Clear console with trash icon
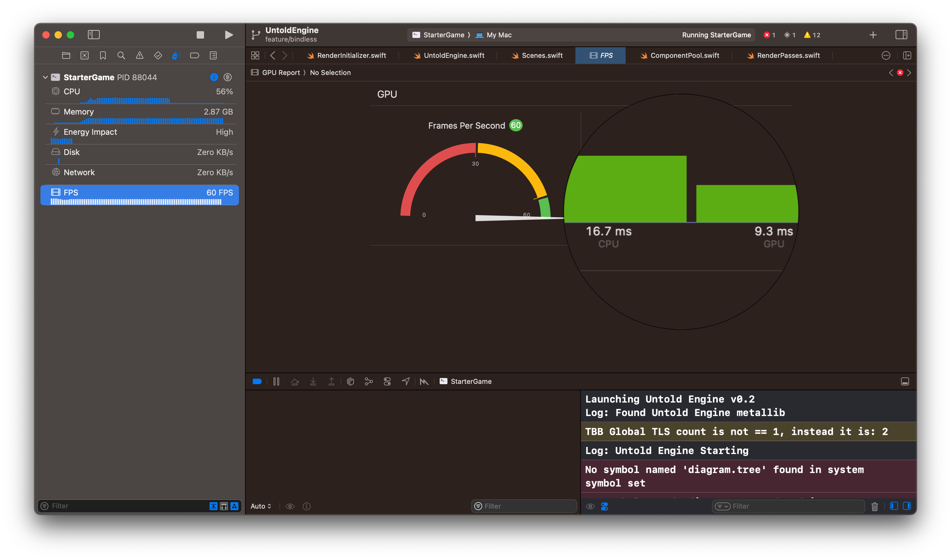Image resolution: width=951 pixels, height=560 pixels. coord(875,506)
